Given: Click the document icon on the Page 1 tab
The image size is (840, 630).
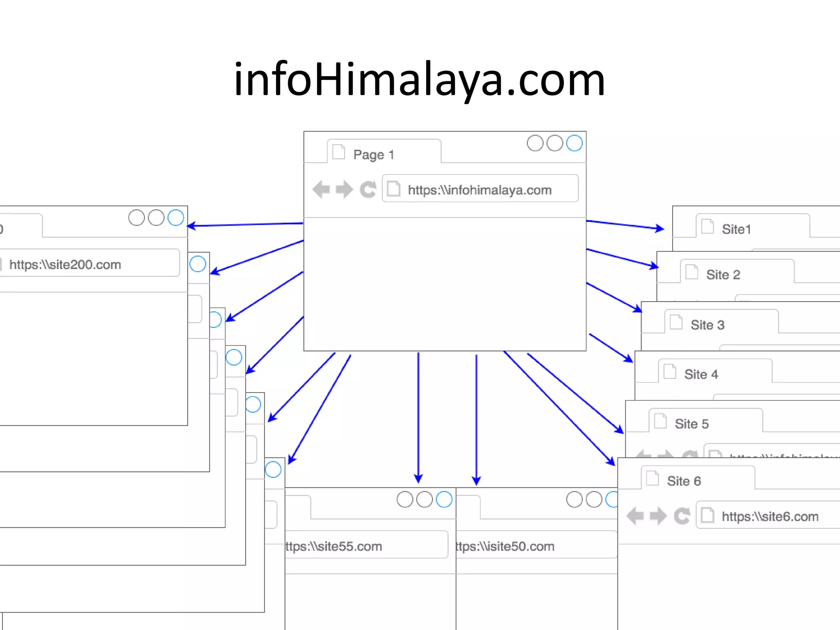Looking at the screenshot, I should pyautogui.click(x=338, y=151).
